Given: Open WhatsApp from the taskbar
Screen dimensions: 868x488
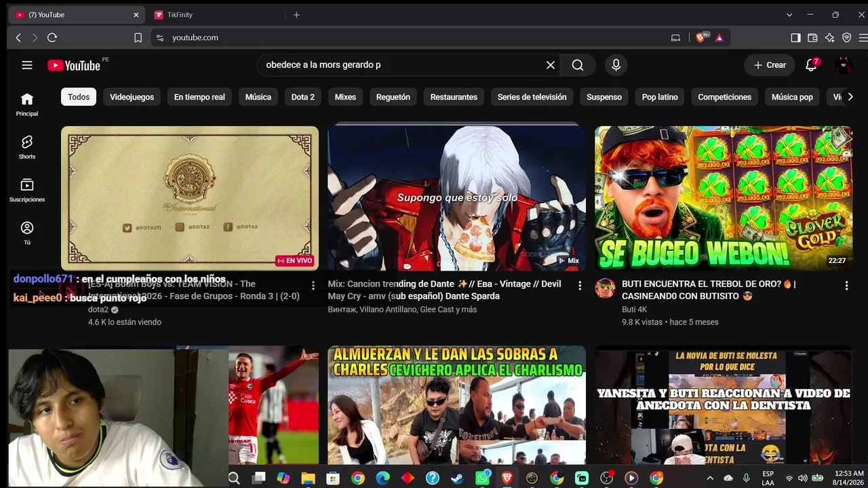Looking at the screenshot, I should (x=482, y=479).
